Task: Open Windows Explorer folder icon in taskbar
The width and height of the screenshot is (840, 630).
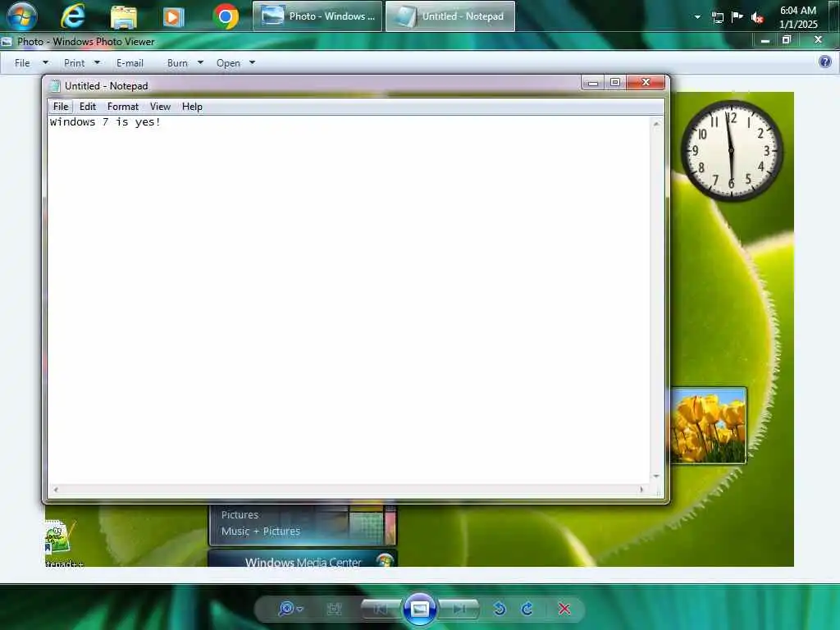Action: click(124, 16)
